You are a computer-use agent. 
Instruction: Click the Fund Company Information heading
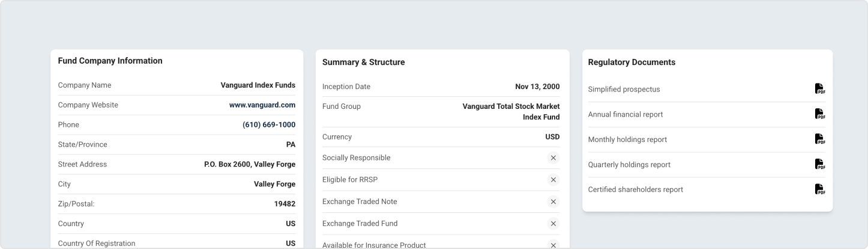tap(110, 61)
